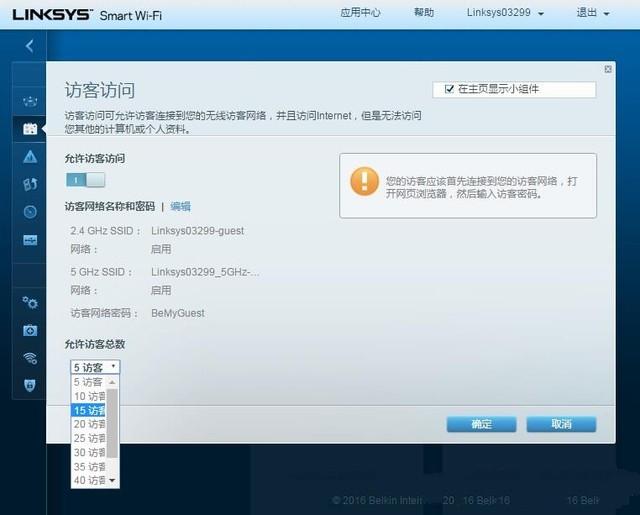The image size is (640, 515).
Task: Open the 5 访客 guest count dropdown
Action: (x=95, y=367)
